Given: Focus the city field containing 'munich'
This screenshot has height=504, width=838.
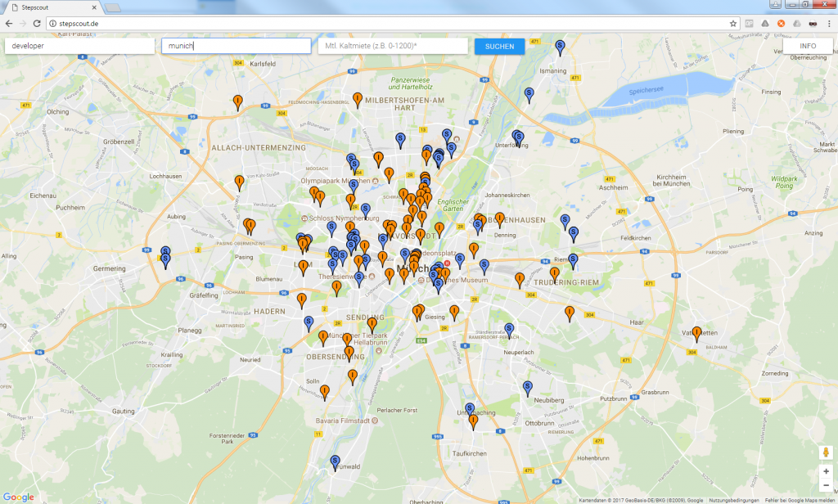Looking at the screenshot, I should pyautogui.click(x=237, y=46).
